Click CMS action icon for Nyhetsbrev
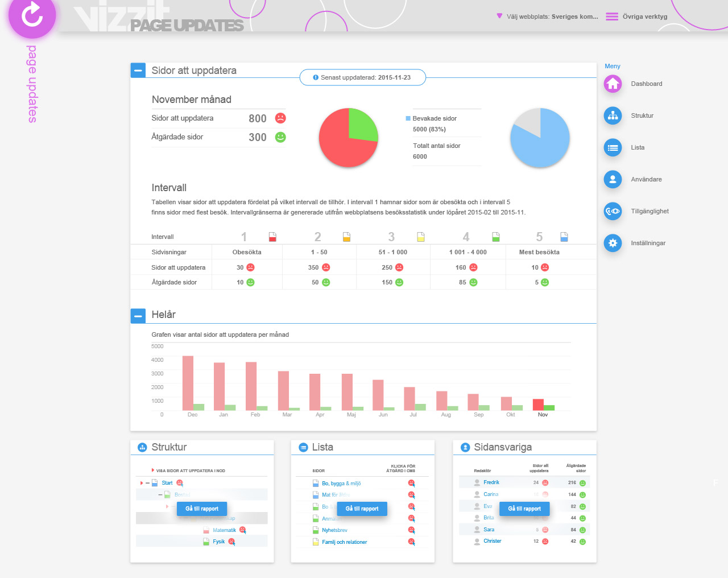The width and height of the screenshot is (728, 578). click(411, 530)
